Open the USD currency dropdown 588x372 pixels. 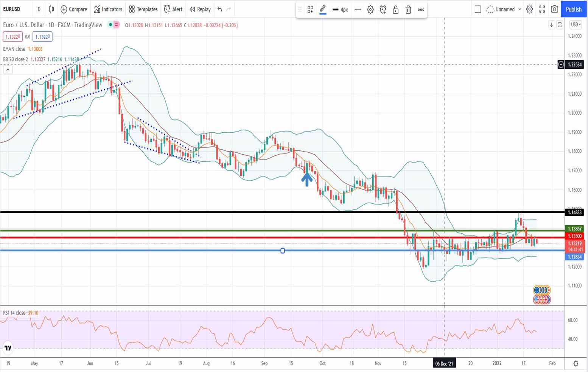click(x=575, y=25)
